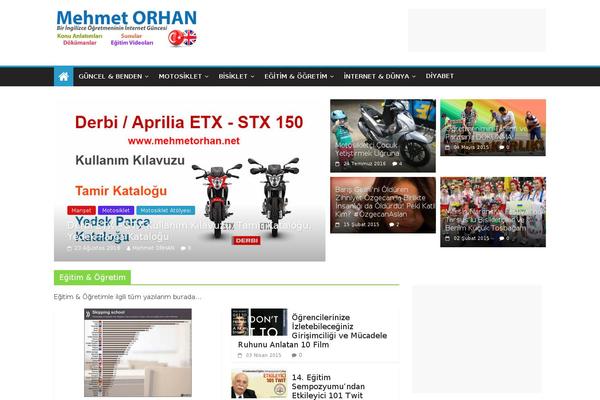The height and width of the screenshot is (400, 600).
Task: Open the Etkileyici 101 Twit thumbnail image
Action: tap(259, 384)
